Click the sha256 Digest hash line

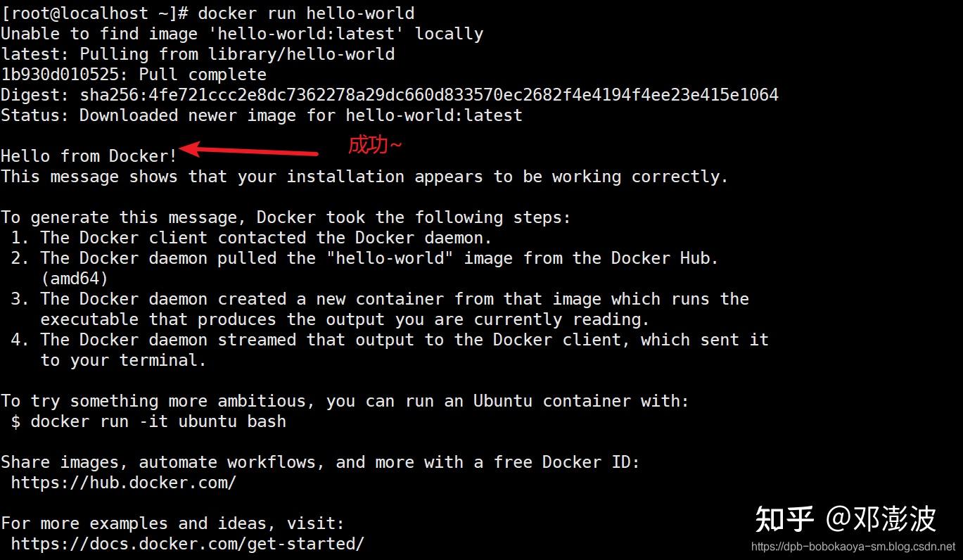pos(390,95)
